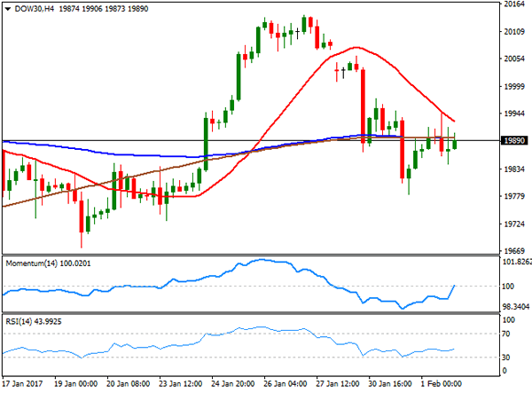Click Momentum scale value 98.3404

coord(516,307)
